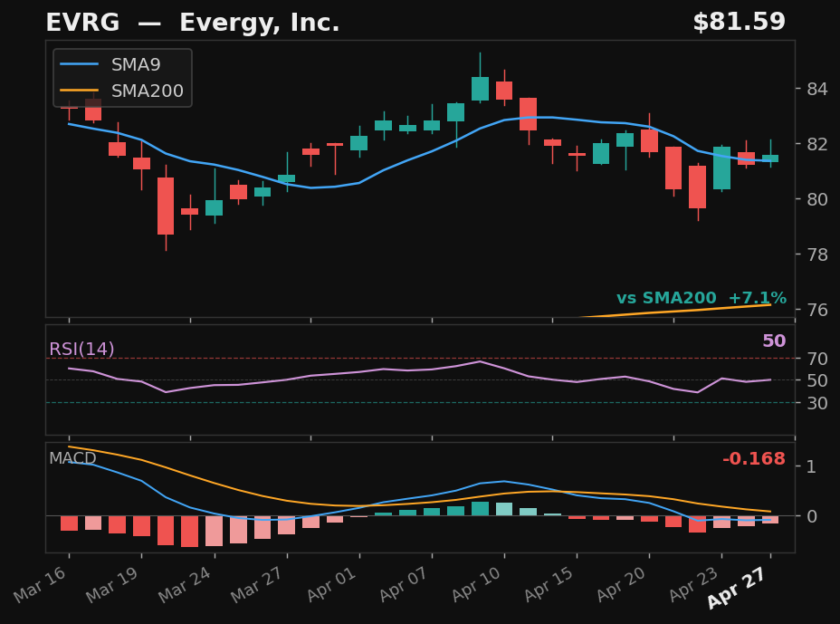Click the 70 overbought dashed line on RSI
The height and width of the screenshot is (624, 840).
pos(407,358)
